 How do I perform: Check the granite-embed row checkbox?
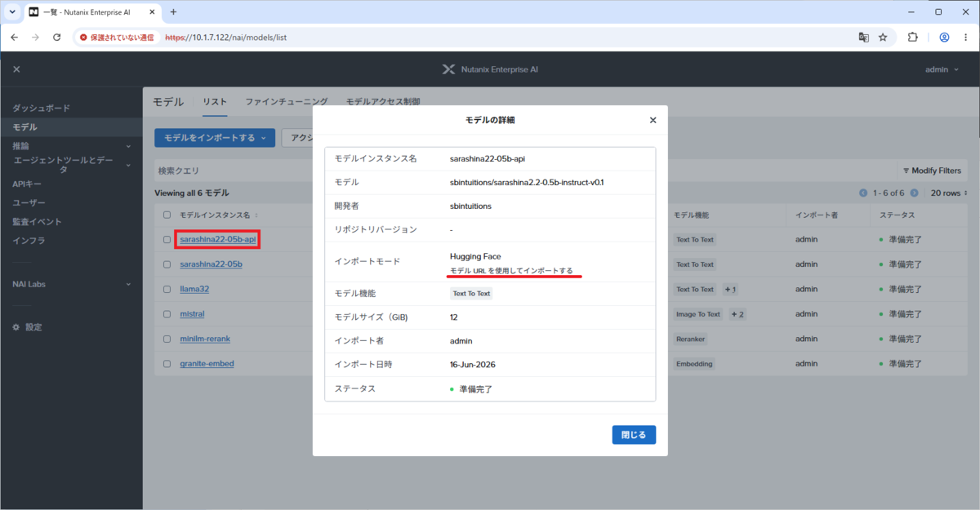click(167, 363)
